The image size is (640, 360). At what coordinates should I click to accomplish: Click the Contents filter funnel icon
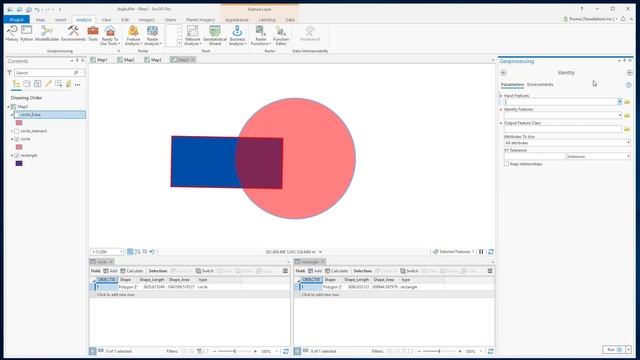pyautogui.click(x=9, y=73)
